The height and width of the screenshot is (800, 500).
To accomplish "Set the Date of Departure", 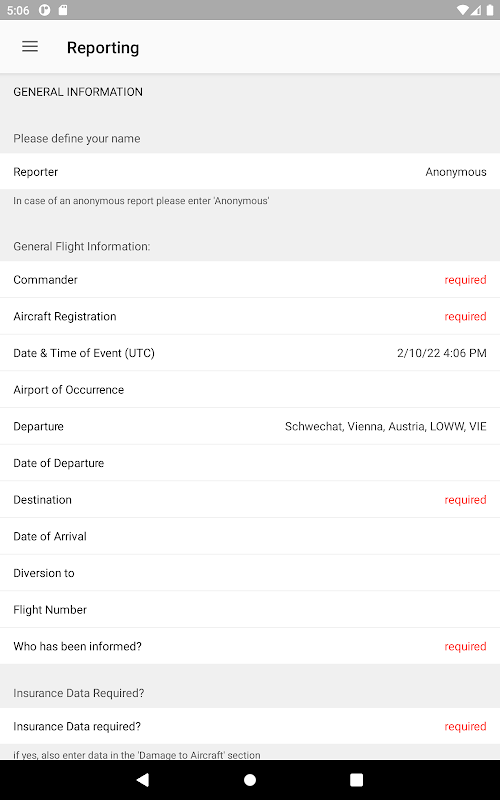I will click(250, 463).
